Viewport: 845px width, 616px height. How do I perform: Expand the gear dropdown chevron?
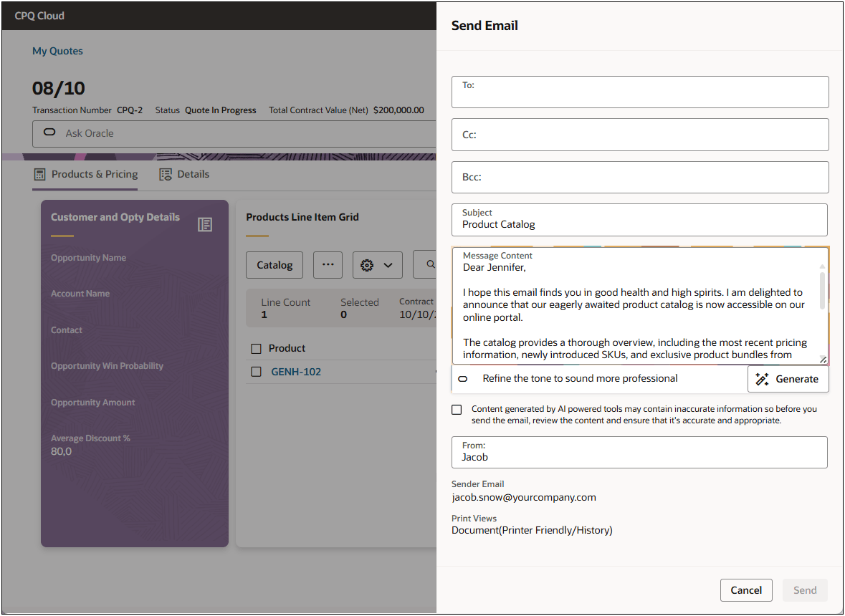pyautogui.click(x=388, y=264)
